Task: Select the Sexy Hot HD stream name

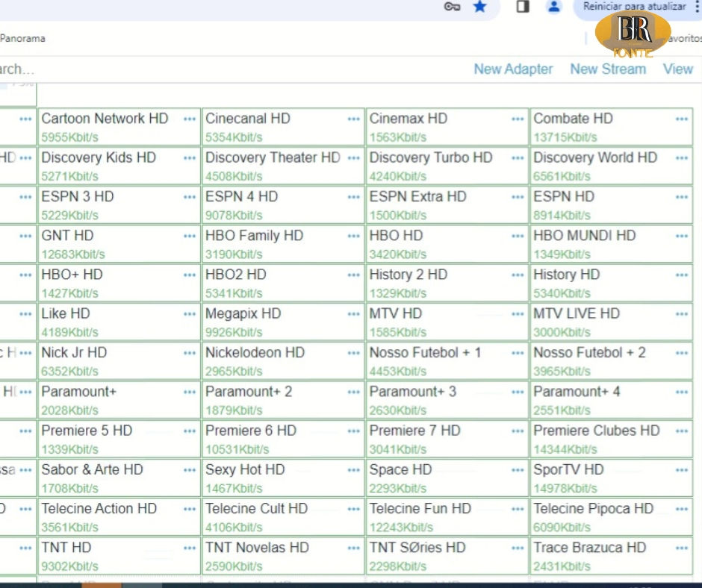Action: pyautogui.click(x=245, y=469)
